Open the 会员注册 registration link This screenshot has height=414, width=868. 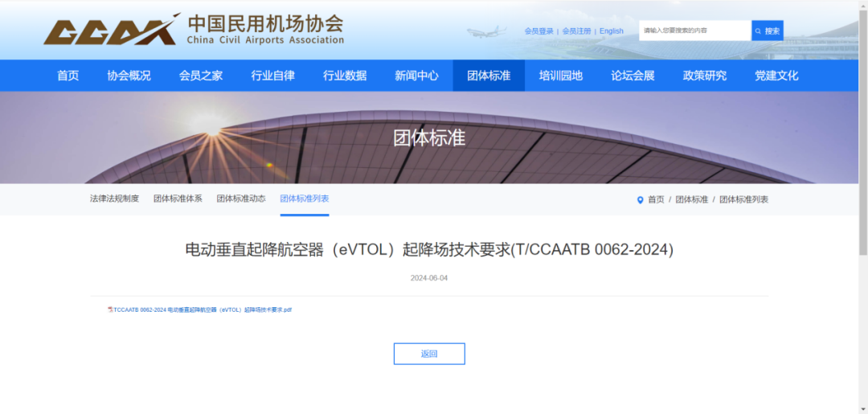576,31
